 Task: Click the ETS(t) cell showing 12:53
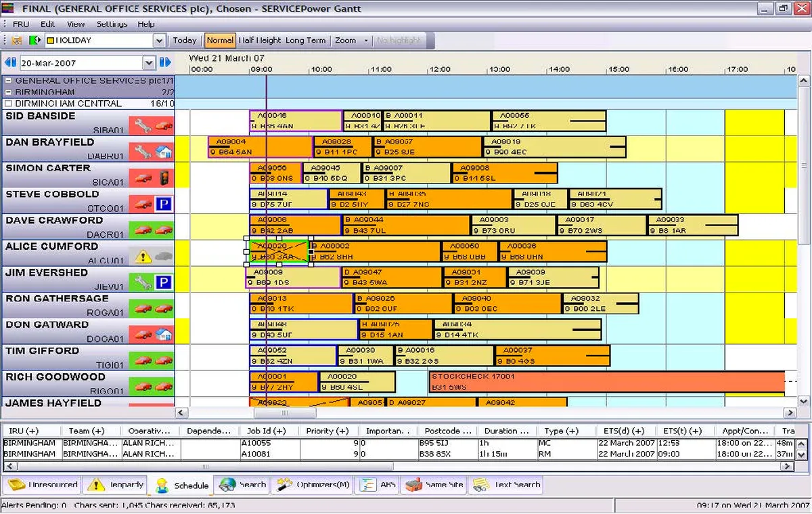tap(685, 443)
